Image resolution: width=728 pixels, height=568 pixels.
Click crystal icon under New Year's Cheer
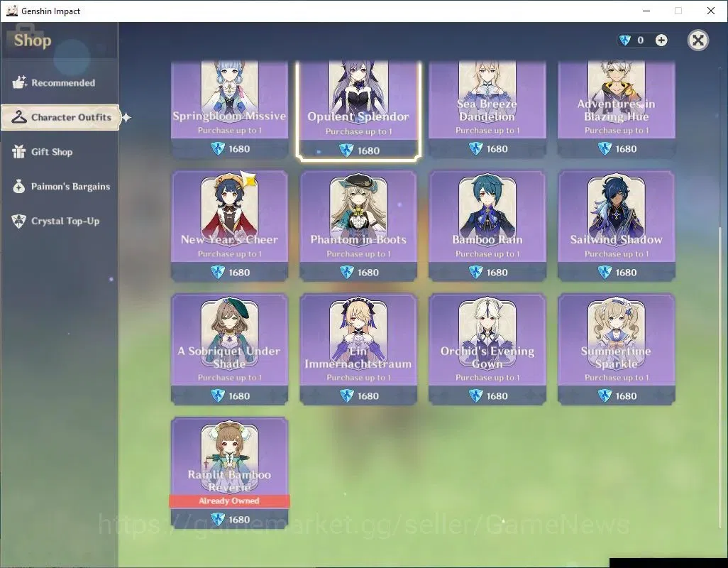click(x=218, y=272)
